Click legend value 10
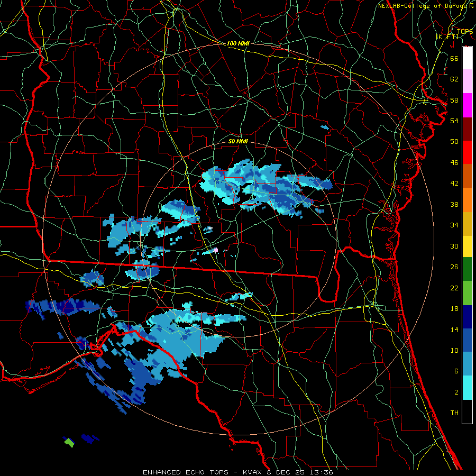476x476 pixels. [x=454, y=351]
